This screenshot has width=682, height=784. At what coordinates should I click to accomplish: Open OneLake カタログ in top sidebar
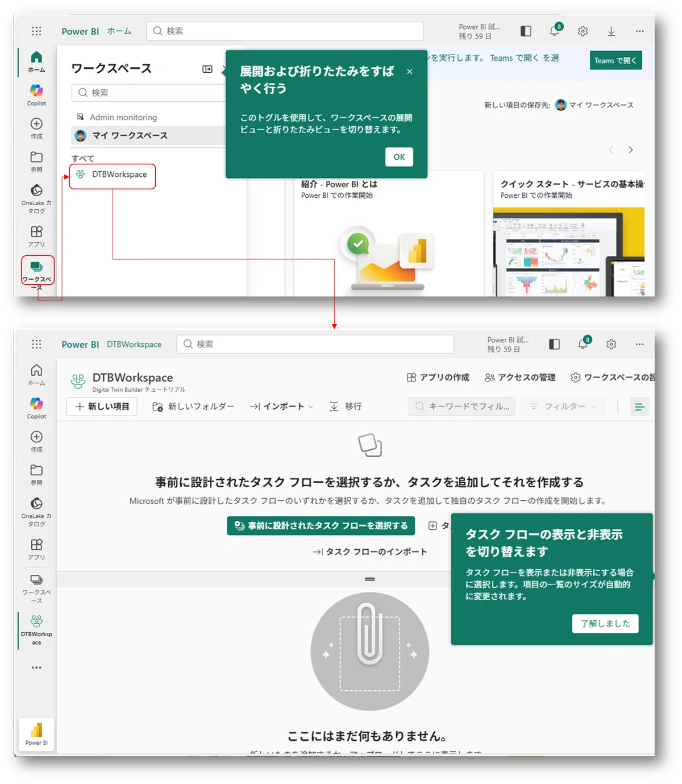36,198
